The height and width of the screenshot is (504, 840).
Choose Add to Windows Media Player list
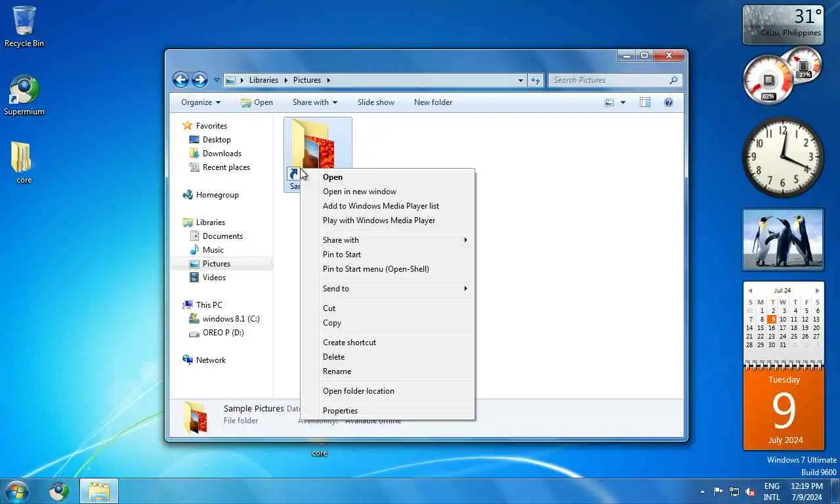[387, 206]
